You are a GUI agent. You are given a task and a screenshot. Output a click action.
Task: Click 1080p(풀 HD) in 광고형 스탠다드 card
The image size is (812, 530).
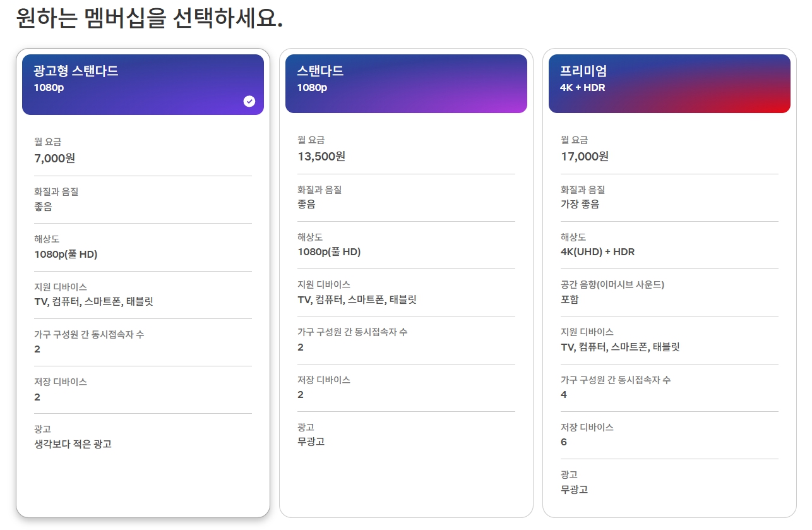point(66,254)
